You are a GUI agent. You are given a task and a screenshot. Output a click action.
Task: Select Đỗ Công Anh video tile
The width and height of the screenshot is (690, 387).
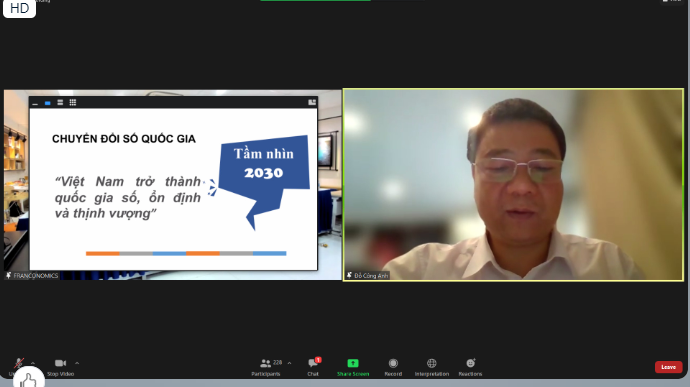pyautogui.click(x=513, y=184)
